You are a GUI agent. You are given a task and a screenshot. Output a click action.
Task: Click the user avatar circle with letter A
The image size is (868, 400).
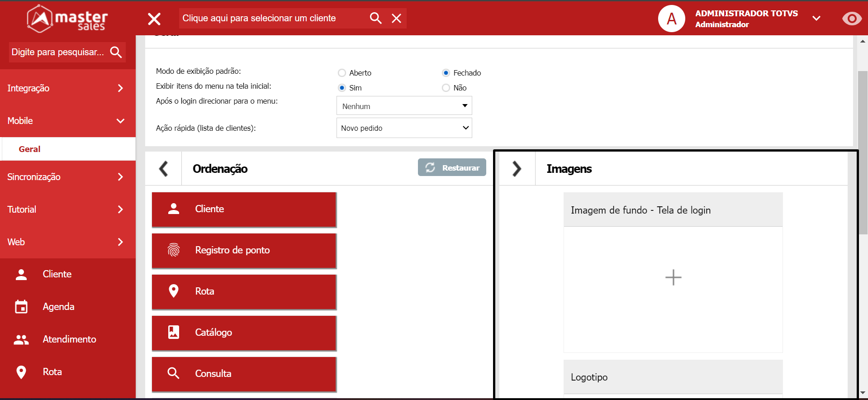672,19
